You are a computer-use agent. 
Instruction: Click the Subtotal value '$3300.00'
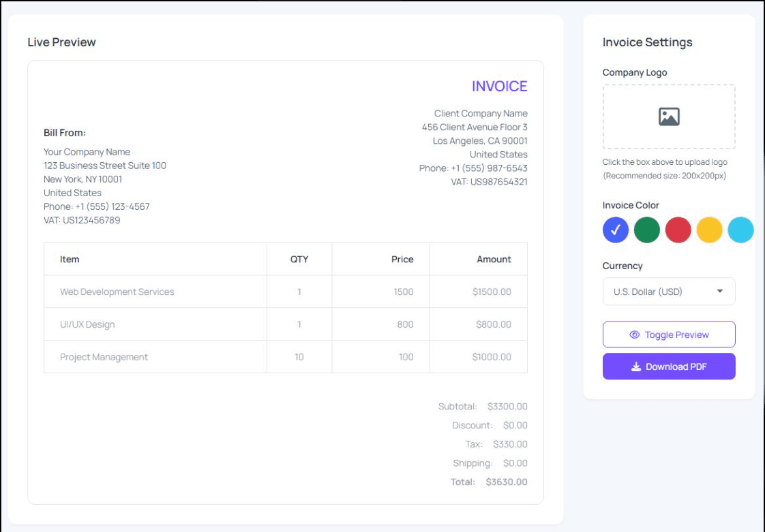[507, 406]
